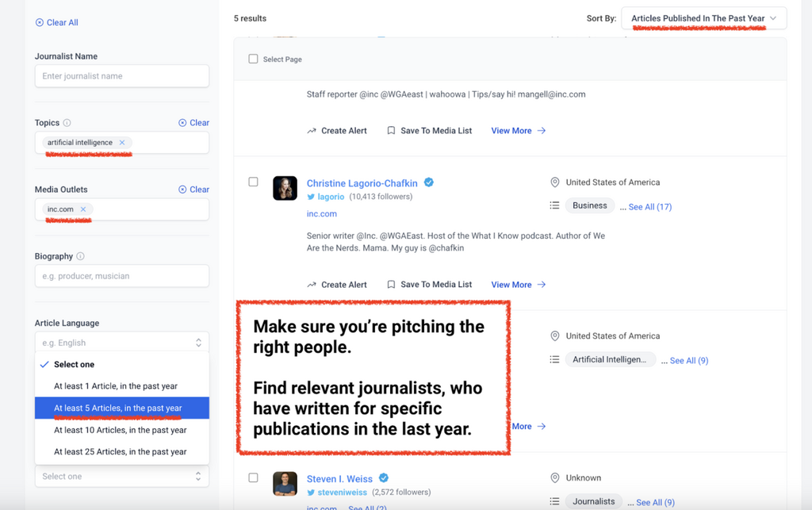Click Steven I. Weiss's profile photo
The width and height of the screenshot is (812, 510).
point(285,484)
